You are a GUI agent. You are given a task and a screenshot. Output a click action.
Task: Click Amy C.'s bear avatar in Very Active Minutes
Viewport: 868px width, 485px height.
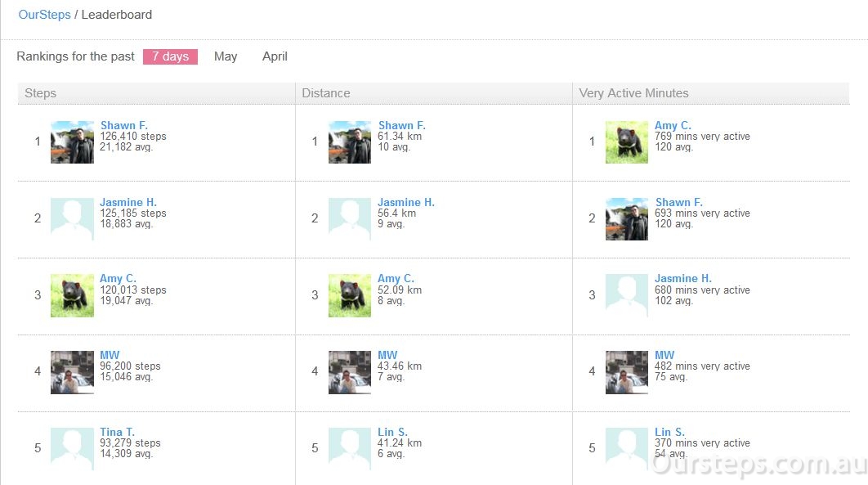click(x=627, y=142)
